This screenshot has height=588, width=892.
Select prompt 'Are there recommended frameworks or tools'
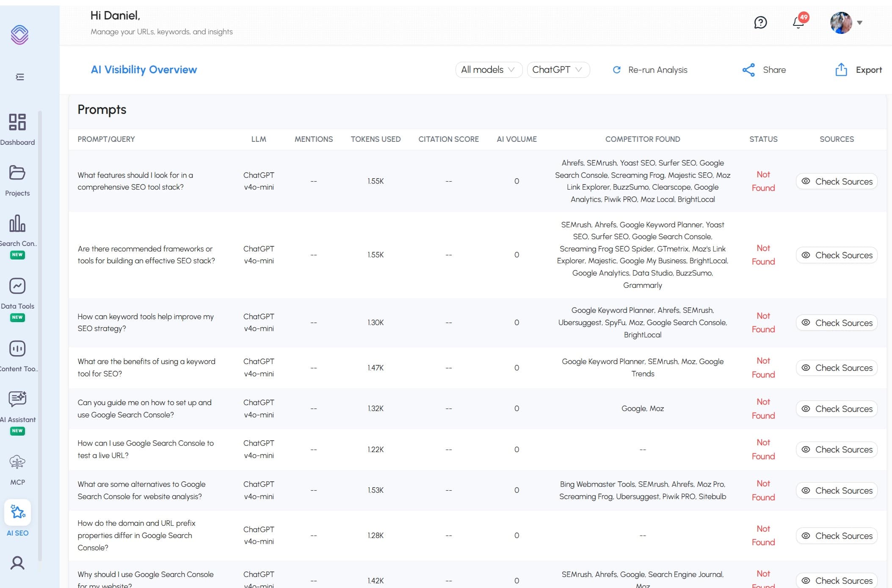pos(146,255)
